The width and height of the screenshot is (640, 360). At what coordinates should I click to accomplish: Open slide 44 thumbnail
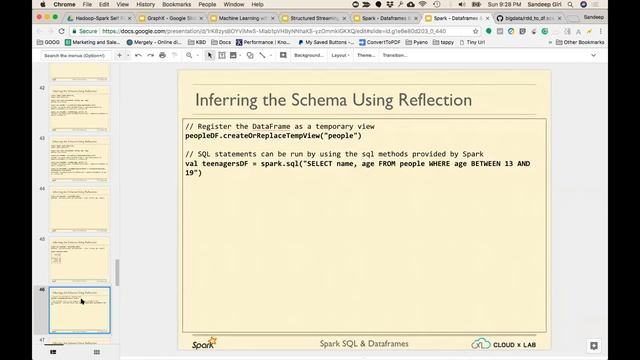[80, 209]
